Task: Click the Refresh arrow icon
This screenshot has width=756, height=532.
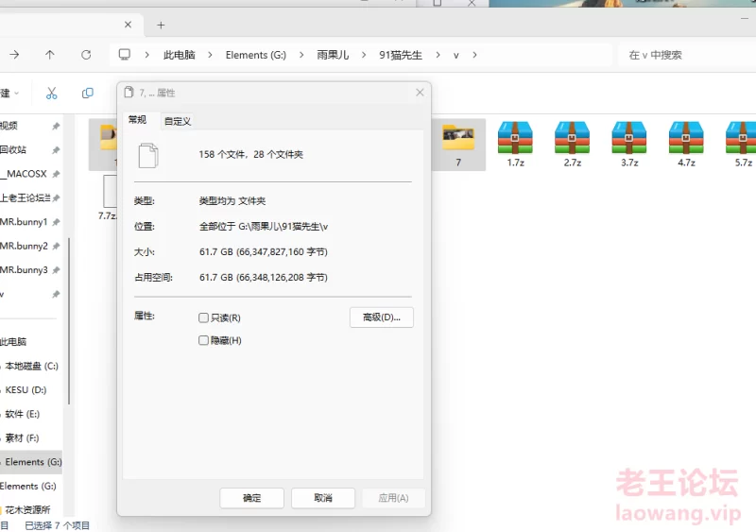Action: 86,55
